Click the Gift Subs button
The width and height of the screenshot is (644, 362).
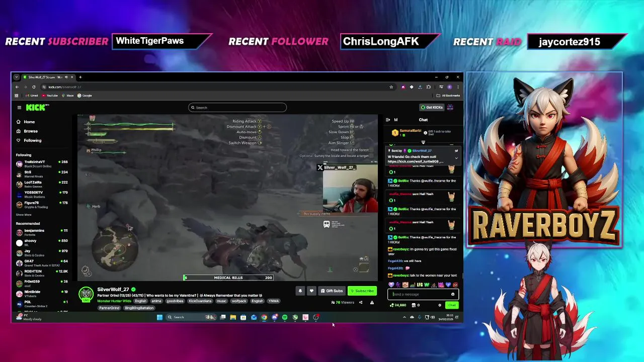(332, 291)
